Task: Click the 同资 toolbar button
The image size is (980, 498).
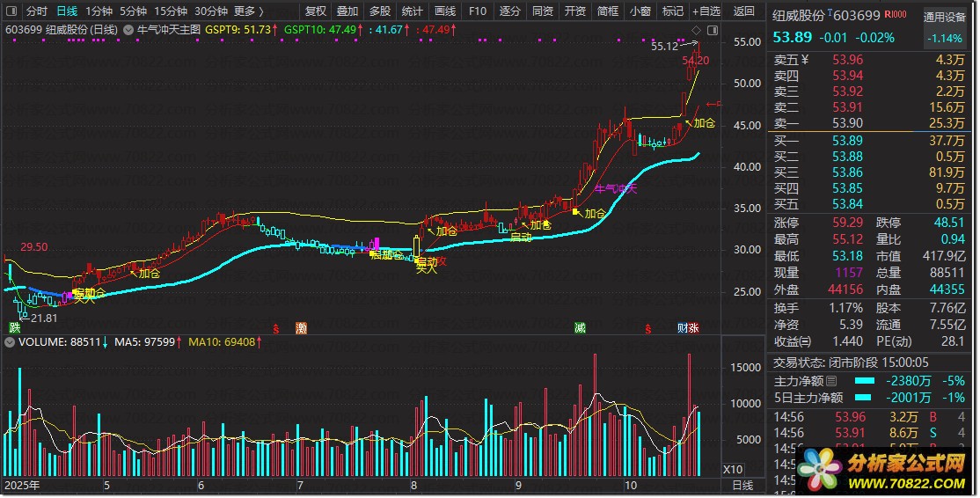Action: point(543,11)
